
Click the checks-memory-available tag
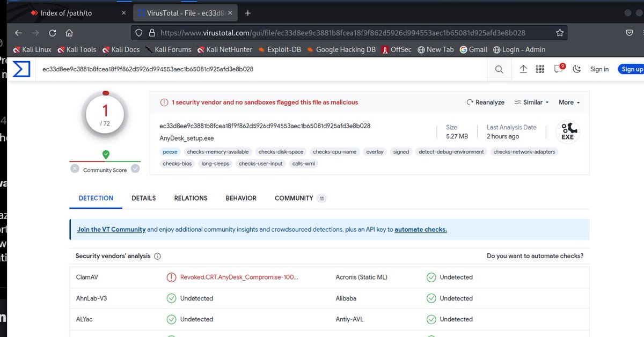(218, 152)
